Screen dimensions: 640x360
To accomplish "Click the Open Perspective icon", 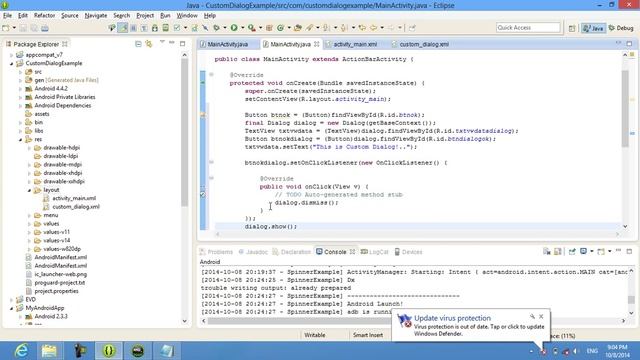I will (x=572, y=28).
